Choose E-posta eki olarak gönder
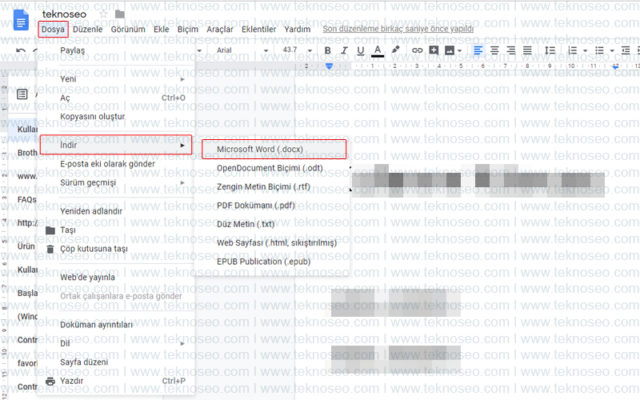 click(116, 164)
